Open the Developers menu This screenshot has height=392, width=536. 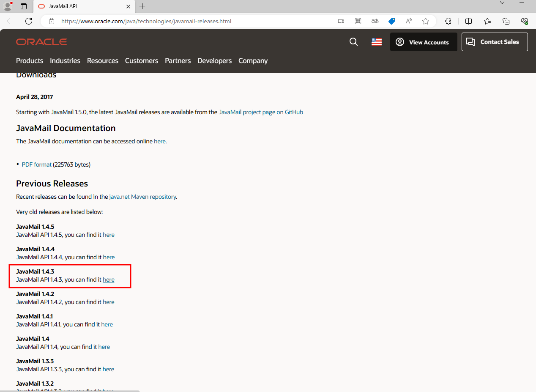point(215,60)
